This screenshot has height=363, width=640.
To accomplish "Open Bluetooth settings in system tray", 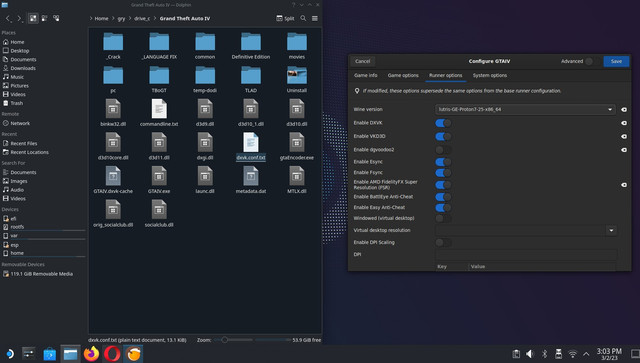I will 544,354.
